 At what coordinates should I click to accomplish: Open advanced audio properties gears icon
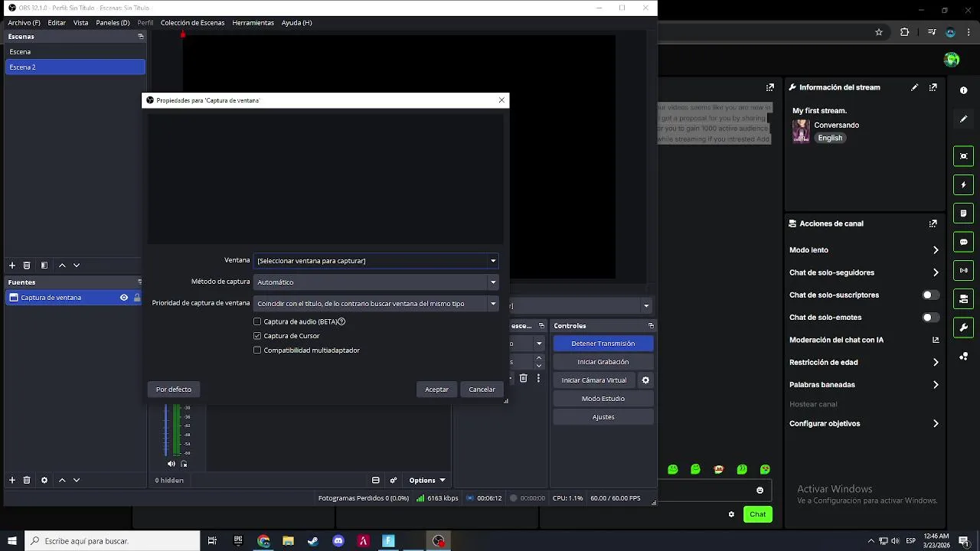[x=394, y=481]
